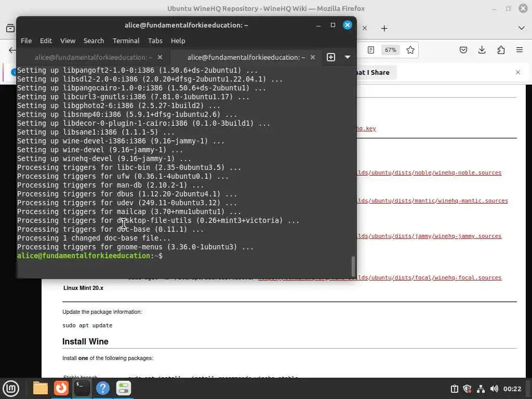Select the 'sudo apt update' command text
The image size is (532, 399).
click(87, 325)
